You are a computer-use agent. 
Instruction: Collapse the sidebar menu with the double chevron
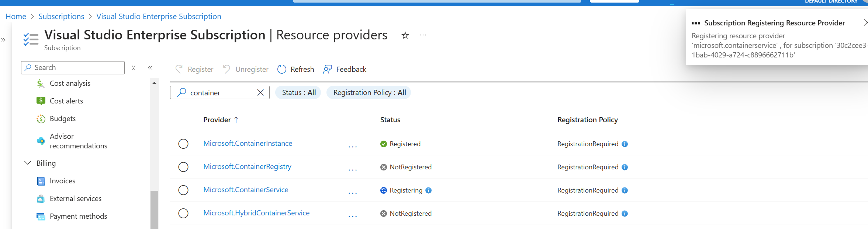point(150,68)
